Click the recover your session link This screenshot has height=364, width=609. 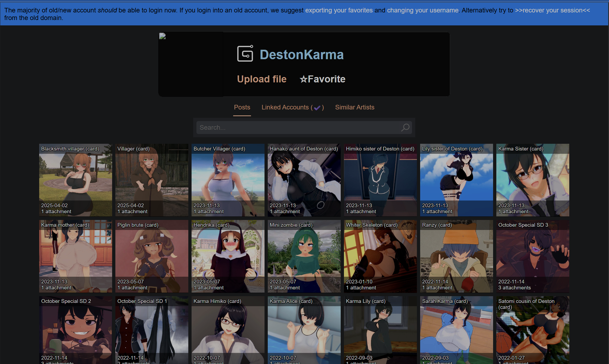coord(552,10)
